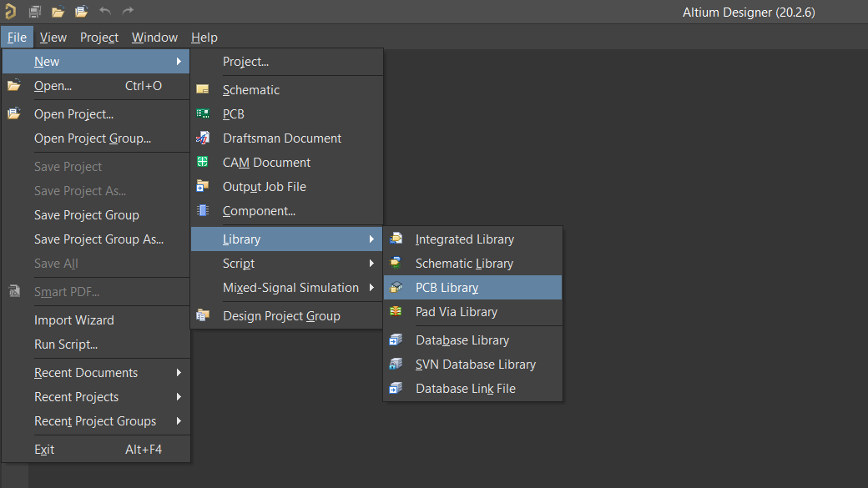Click the Pad Via Library icon
Screen dimensions: 868x488
(x=396, y=312)
